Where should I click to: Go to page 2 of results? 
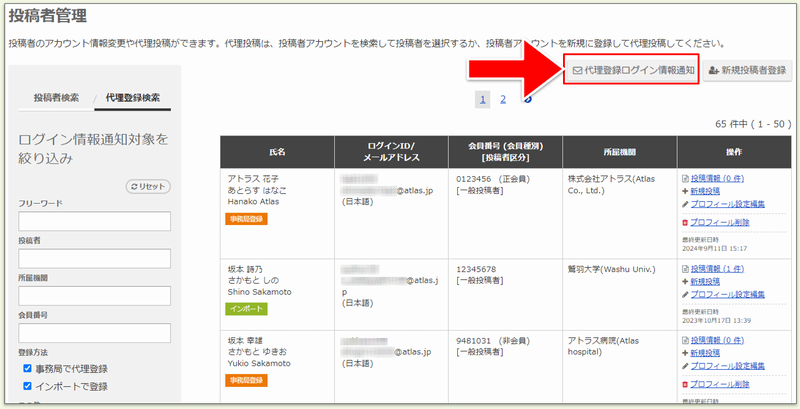point(503,99)
